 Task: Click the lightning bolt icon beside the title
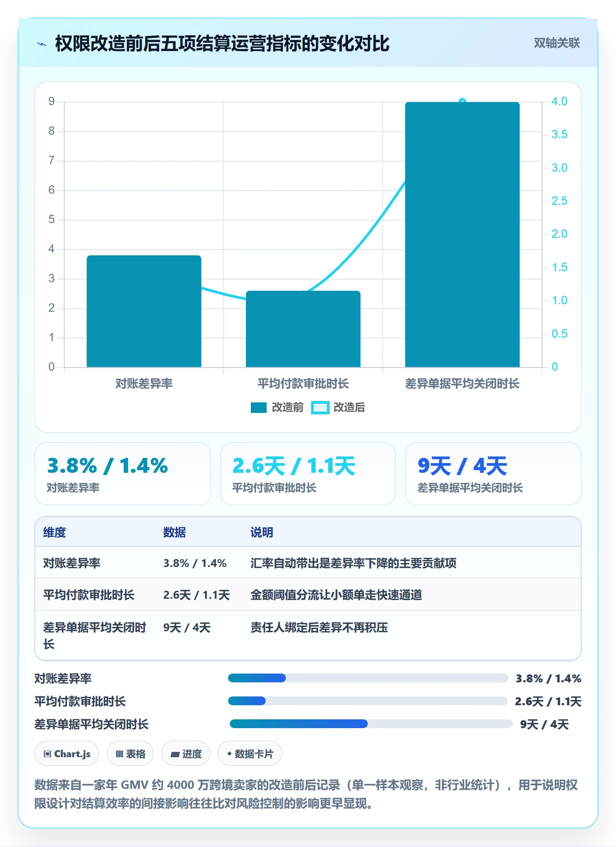click(42, 44)
